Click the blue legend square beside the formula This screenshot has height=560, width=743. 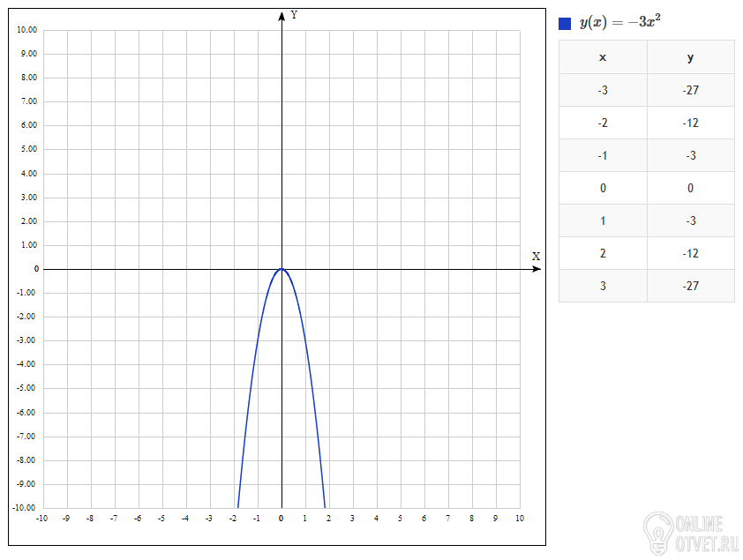(565, 24)
